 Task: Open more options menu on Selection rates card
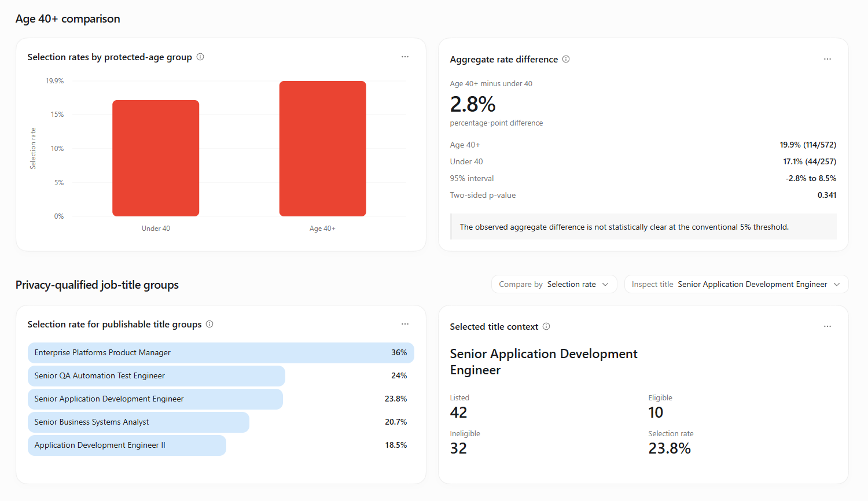pos(405,57)
